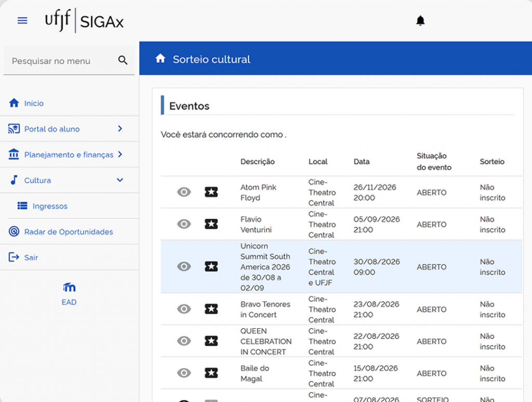532x402 pixels.
Task: Click Cine-Theatro Central e UFJF location cell
Action: click(x=322, y=266)
